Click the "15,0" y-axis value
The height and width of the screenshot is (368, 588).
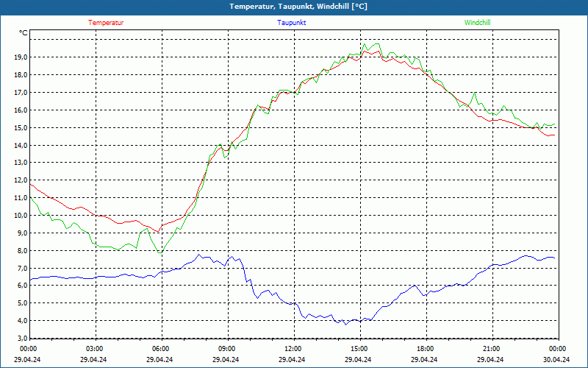pos(21,127)
